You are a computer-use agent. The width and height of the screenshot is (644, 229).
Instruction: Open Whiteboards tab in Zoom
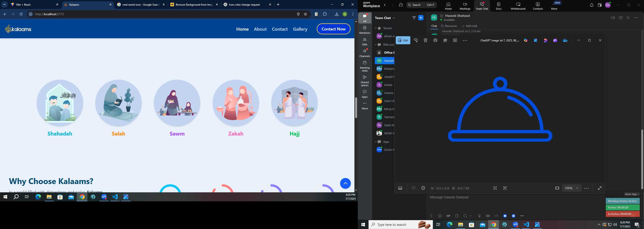click(518, 6)
